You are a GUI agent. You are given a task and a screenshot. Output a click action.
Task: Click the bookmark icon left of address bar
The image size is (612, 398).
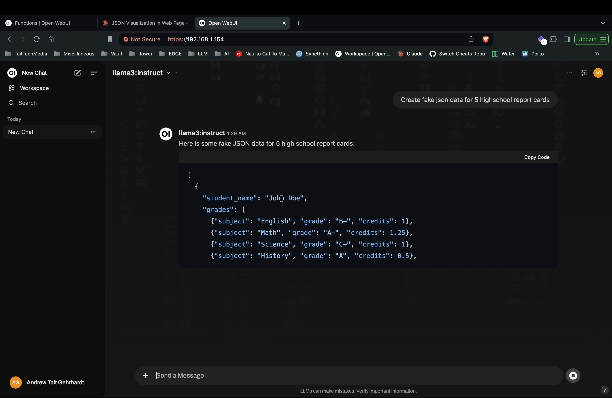110,39
